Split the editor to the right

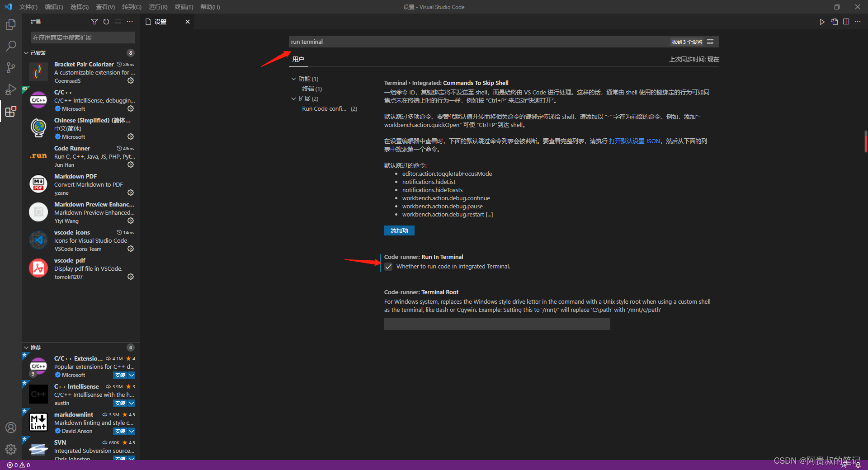846,22
